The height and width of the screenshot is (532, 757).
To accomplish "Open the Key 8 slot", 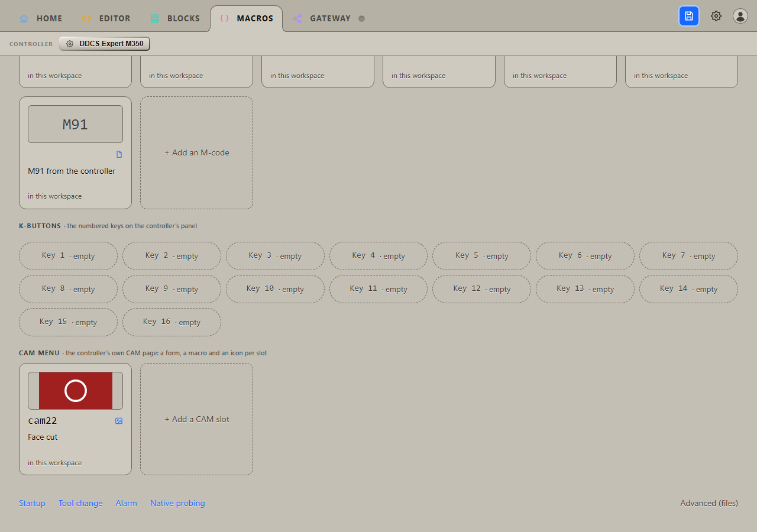I will pos(68,289).
